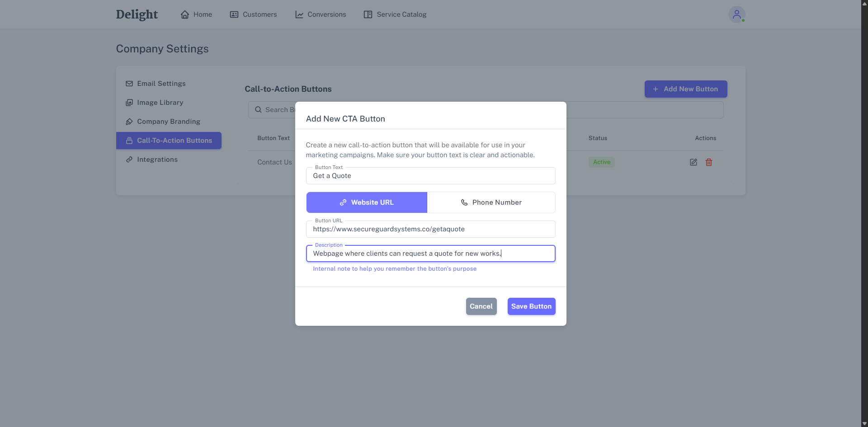This screenshot has width=868, height=427.
Task: Focus the Button Text input field
Action: (x=430, y=176)
